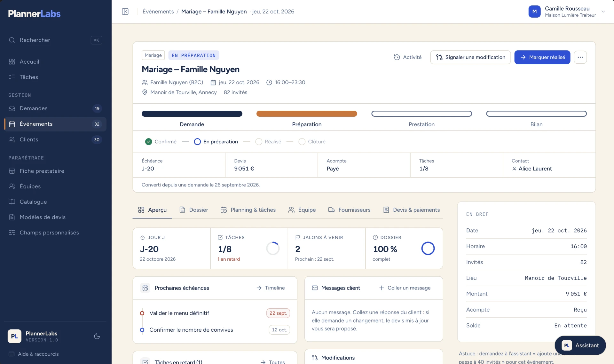
Task: Switch to the Aperçu tab
Action: [x=152, y=210]
